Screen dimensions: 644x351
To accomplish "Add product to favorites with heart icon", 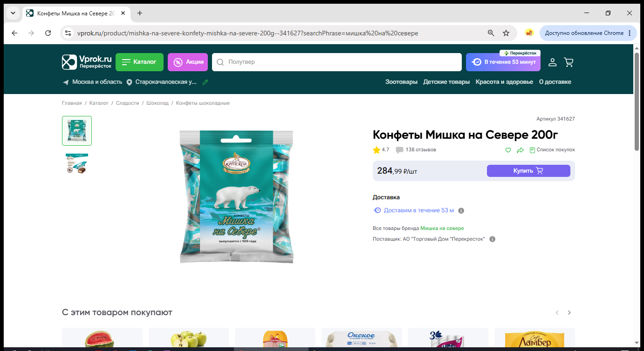I will click(x=508, y=150).
